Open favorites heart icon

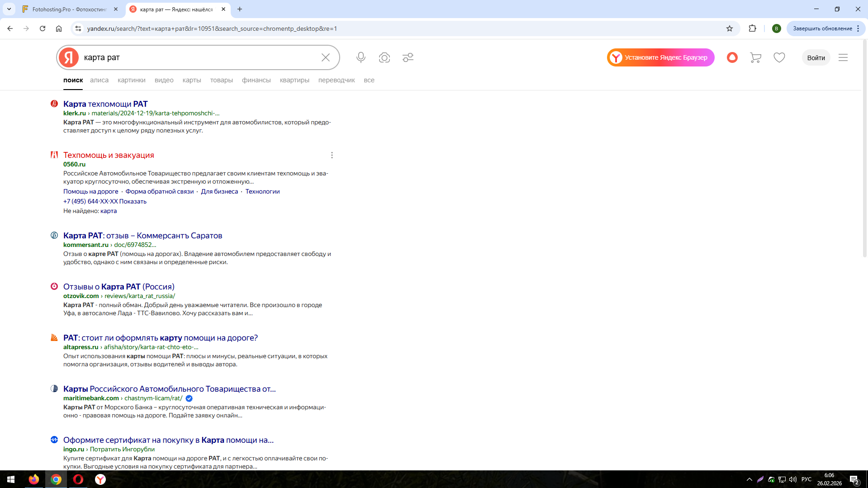tap(779, 57)
